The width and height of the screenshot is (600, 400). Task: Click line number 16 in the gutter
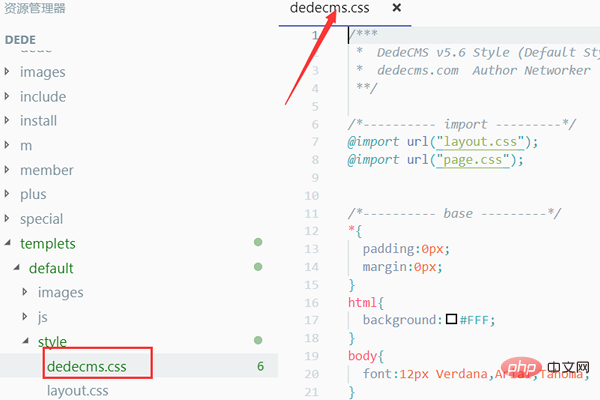pyautogui.click(x=311, y=303)
